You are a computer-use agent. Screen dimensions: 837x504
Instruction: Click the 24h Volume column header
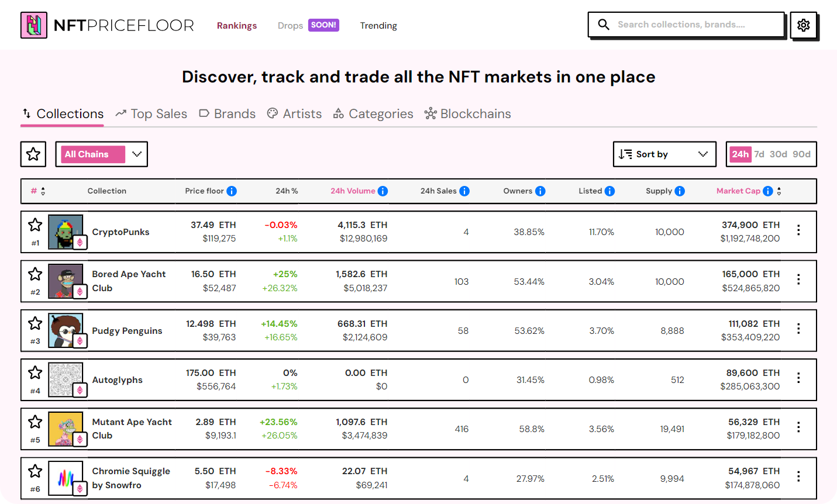tap(353, 191)
